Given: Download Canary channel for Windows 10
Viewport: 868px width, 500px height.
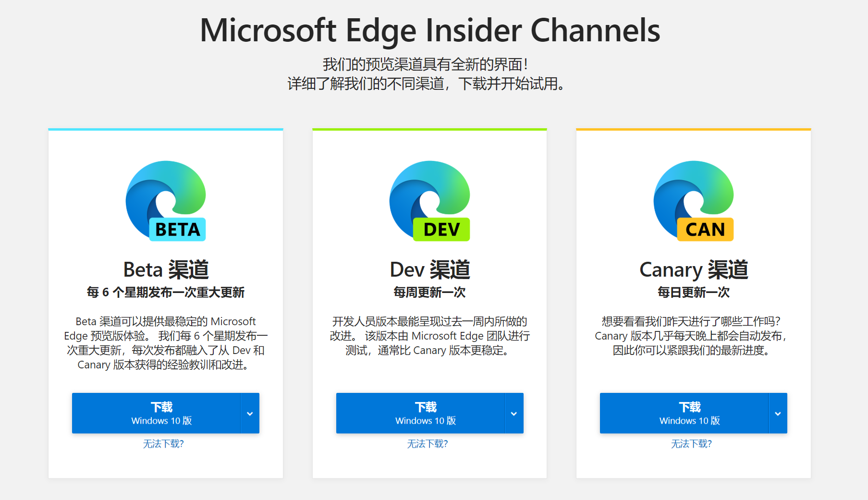Looking at the screenshot, I should (684, 413).
